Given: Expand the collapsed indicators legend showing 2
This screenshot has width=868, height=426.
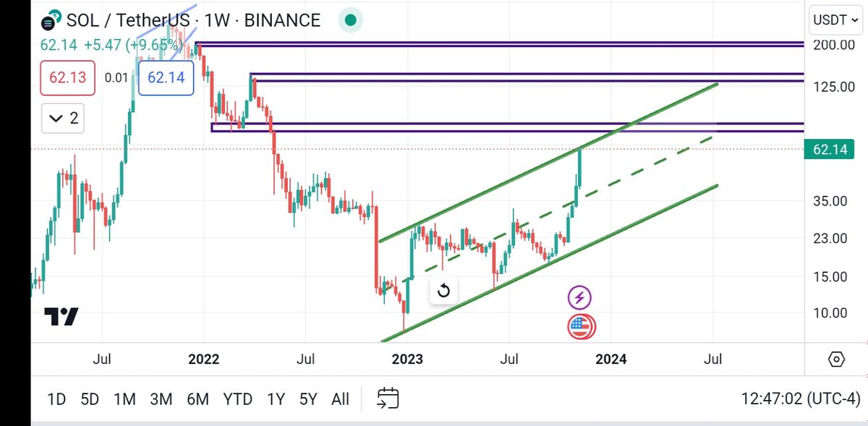Looking at the screenshot, I should (63, 119).
